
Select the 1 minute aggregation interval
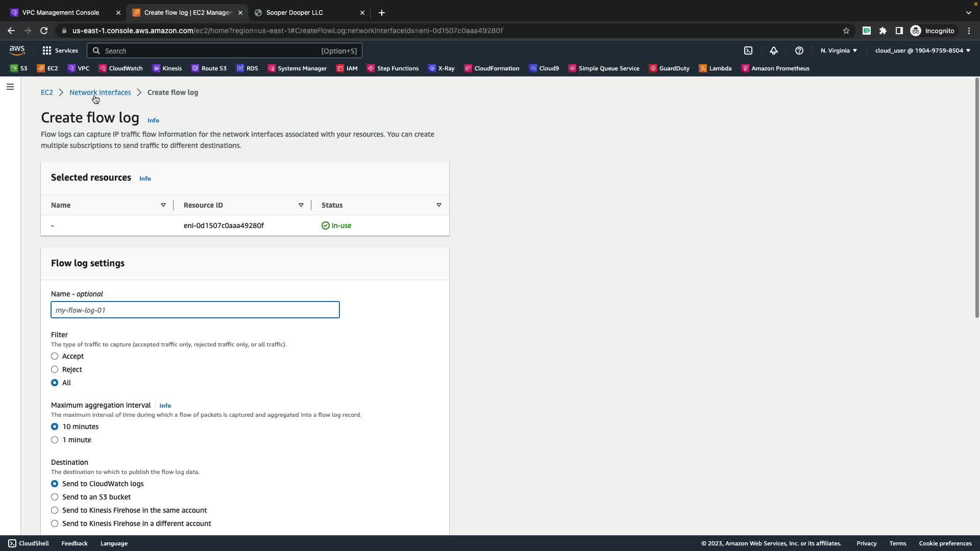pyautogui.click(x=55, y=440)
